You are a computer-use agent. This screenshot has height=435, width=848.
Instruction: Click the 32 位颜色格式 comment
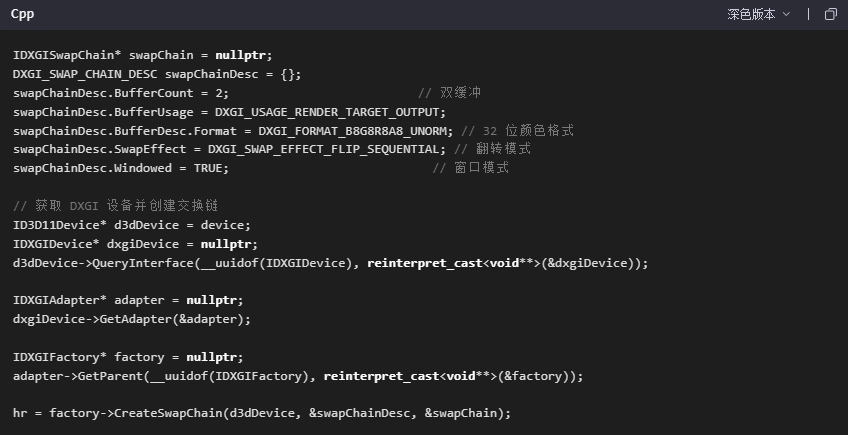click(x=518, y=131)
